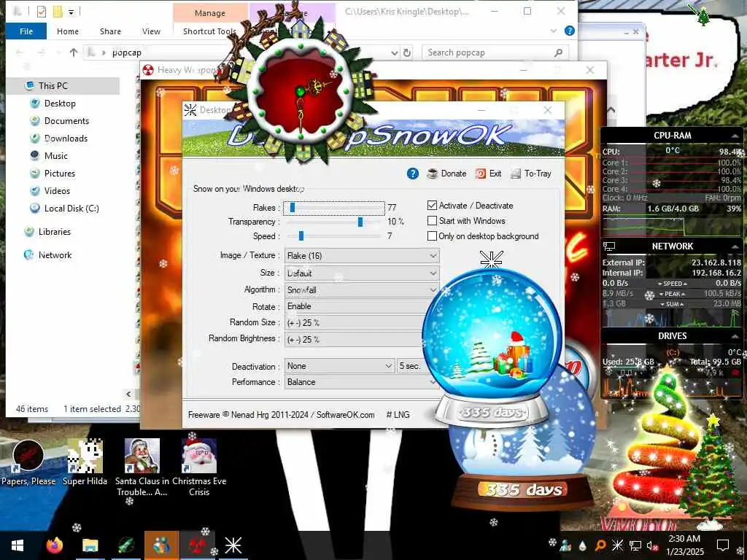Collapse the NETWORK gadget section arrow
747x560 pixels.
(735, 246)
